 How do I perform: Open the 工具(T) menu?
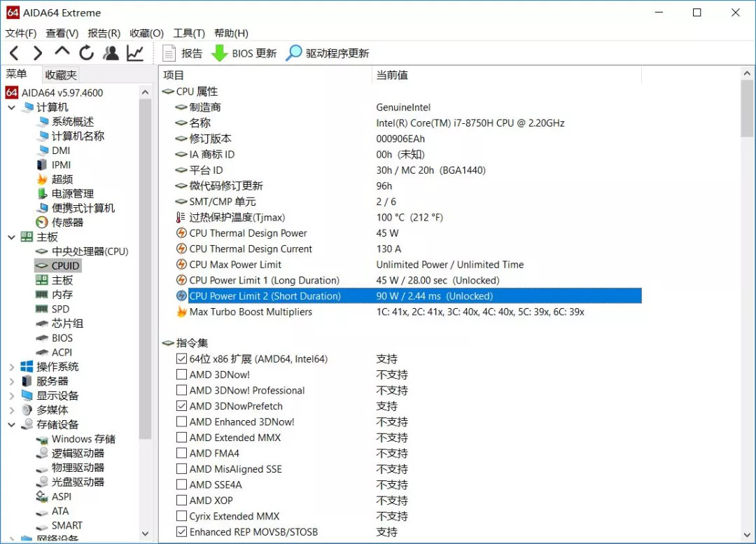click(188, 33)
